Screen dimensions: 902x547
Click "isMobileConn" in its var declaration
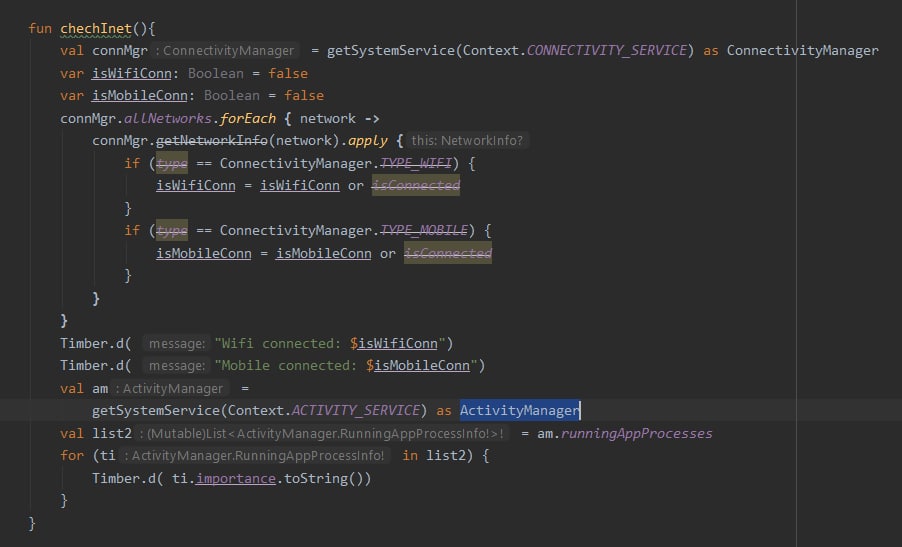[140, 95]
